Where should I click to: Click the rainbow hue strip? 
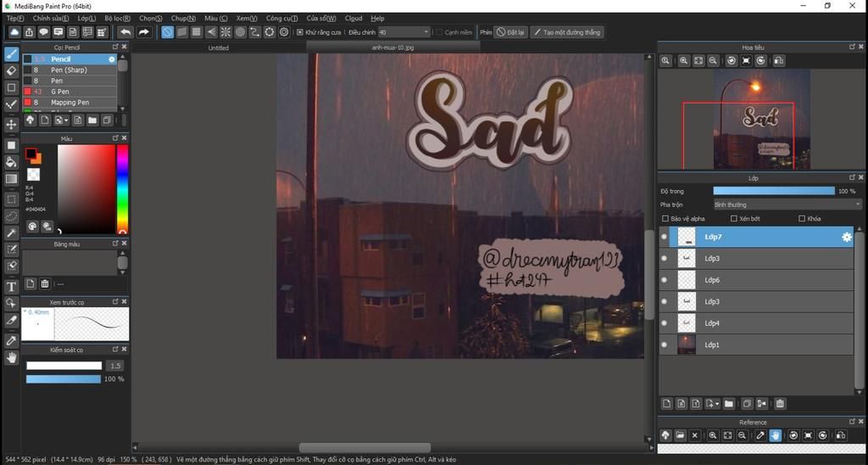pos(122,189)
